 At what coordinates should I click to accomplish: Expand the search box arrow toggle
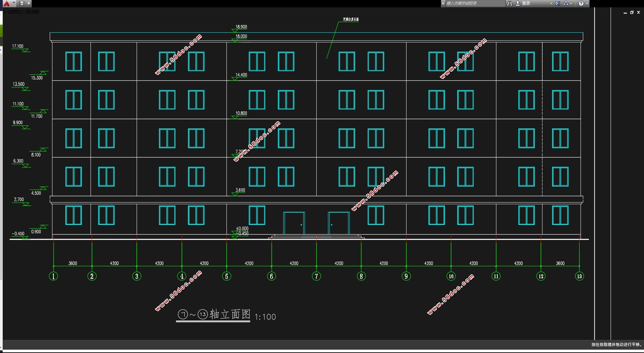point(443,3)
